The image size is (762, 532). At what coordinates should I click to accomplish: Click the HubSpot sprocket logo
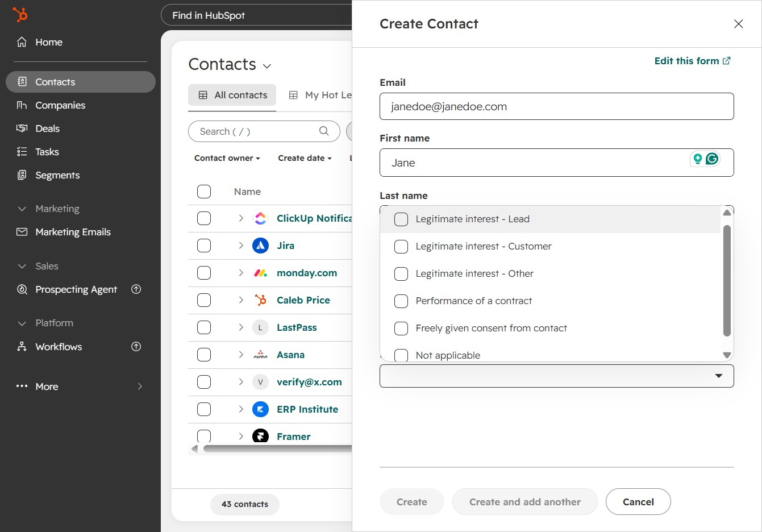click(x=20, y=15)
